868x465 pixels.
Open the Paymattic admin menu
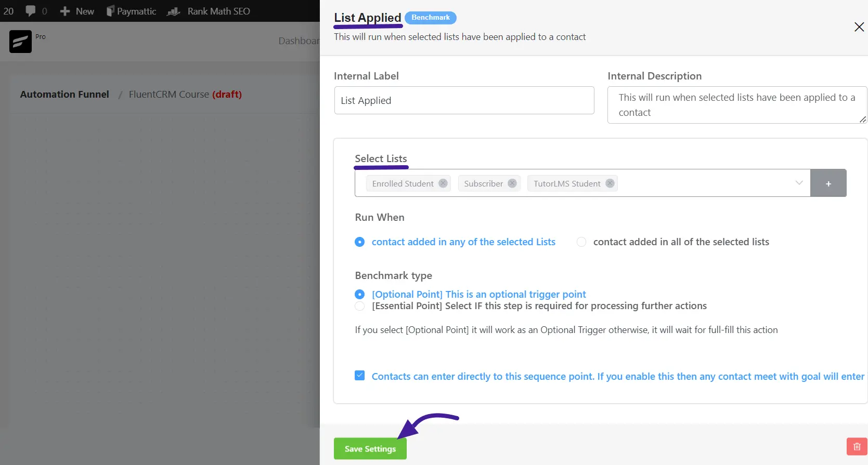click(x=131, y=11)
